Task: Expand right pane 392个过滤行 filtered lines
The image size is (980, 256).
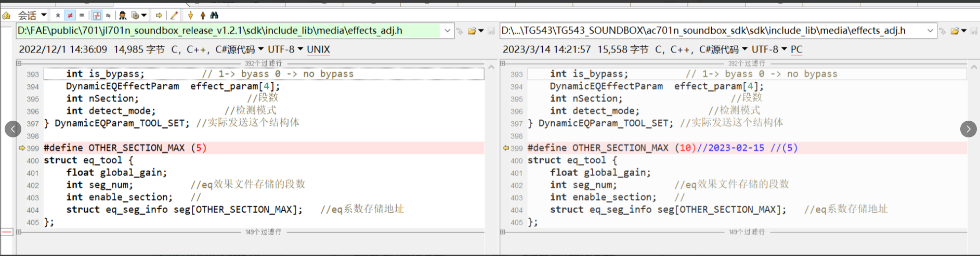Action: (x=503, y=63)
